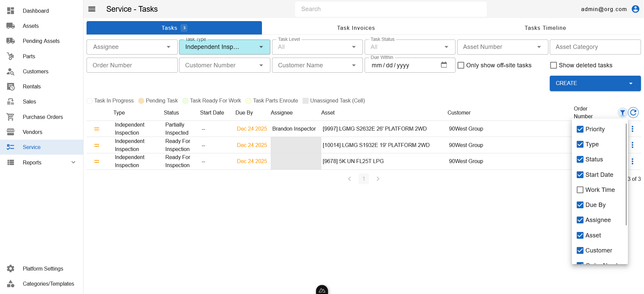Screen dimensions: 644x294
Task: Switch to the Tasks Timeline tab
Action: tap(545, 28)
